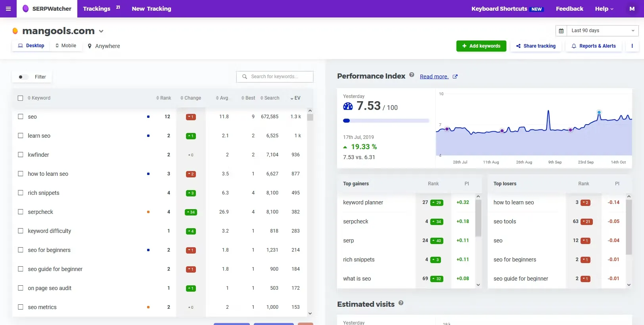Screen dimensions: 644x325
Task: Click the help question mark beside Performance Index
Action: pyautogui.click(x=412, y=75)
